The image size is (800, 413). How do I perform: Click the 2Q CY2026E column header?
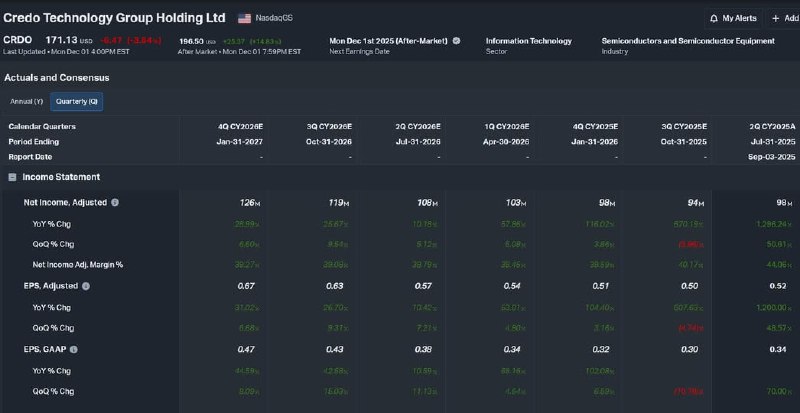417,127
